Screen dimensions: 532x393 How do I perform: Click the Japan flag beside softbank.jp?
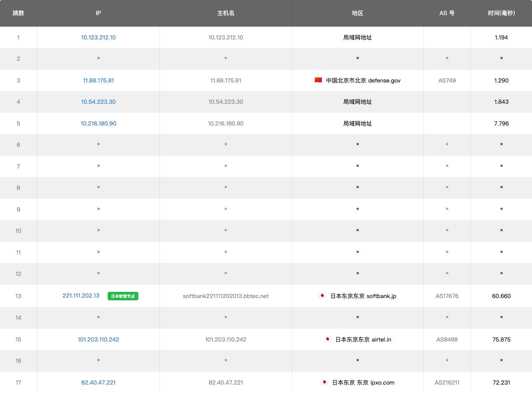point(323,296)
